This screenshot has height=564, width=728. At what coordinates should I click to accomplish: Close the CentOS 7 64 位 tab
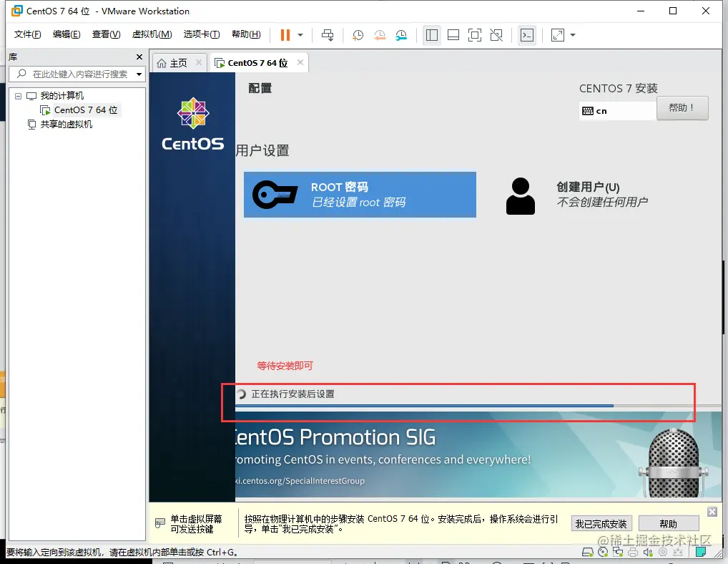300,62
